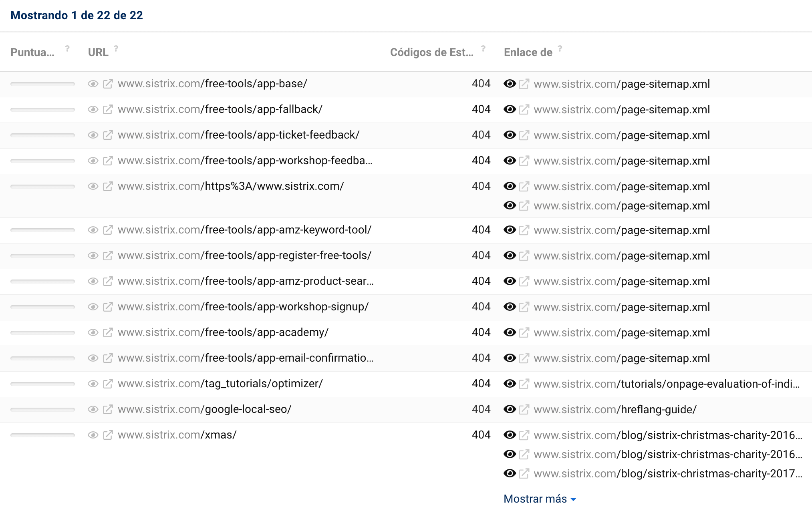812x509 pixels.
Task: Open external link icon beside hreflang-guide source
Action: pos(524,410)
